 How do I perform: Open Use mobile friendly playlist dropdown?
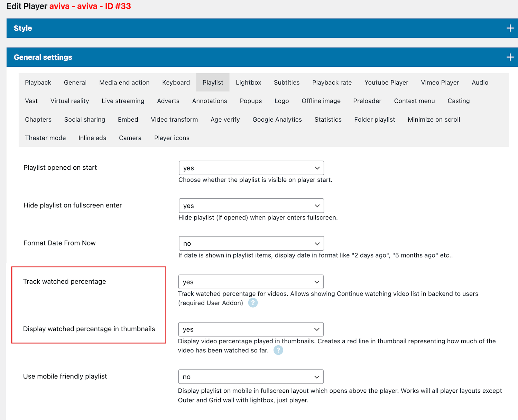pos(251,377)
